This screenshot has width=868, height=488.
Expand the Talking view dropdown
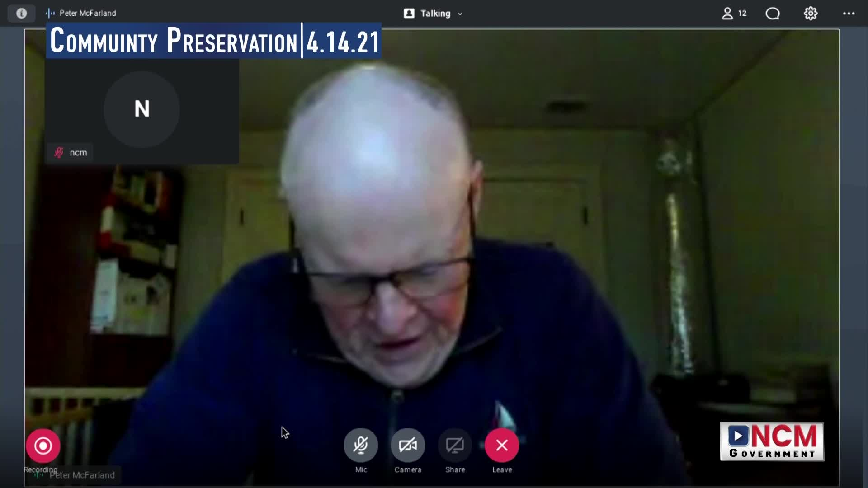(435, 14)
